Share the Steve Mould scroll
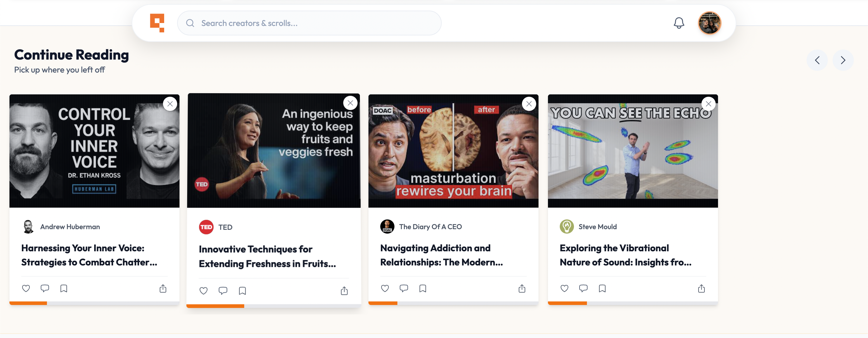Image resolution: width=868 pixels, height=338 pixels. coord(701,288)
